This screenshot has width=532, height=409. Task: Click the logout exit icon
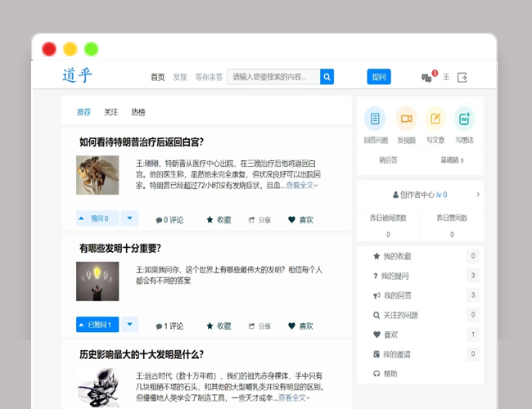coord(462,78)
